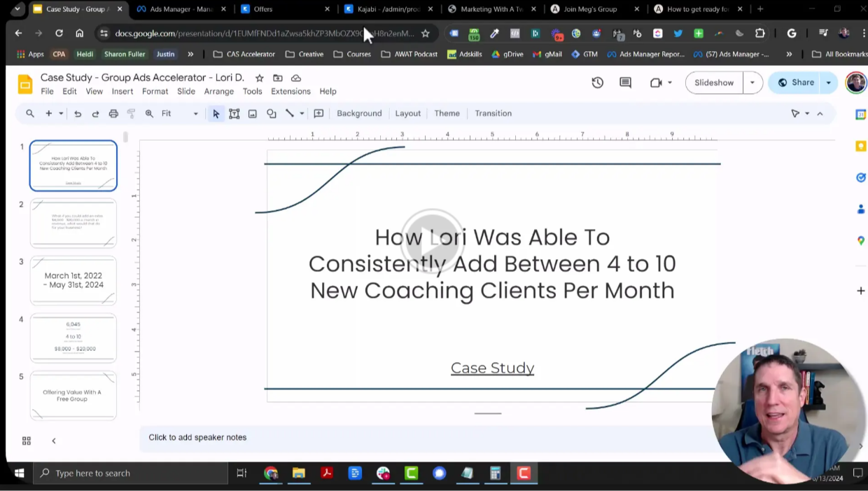Expand the new slide layout dropdown arrow

61,113
